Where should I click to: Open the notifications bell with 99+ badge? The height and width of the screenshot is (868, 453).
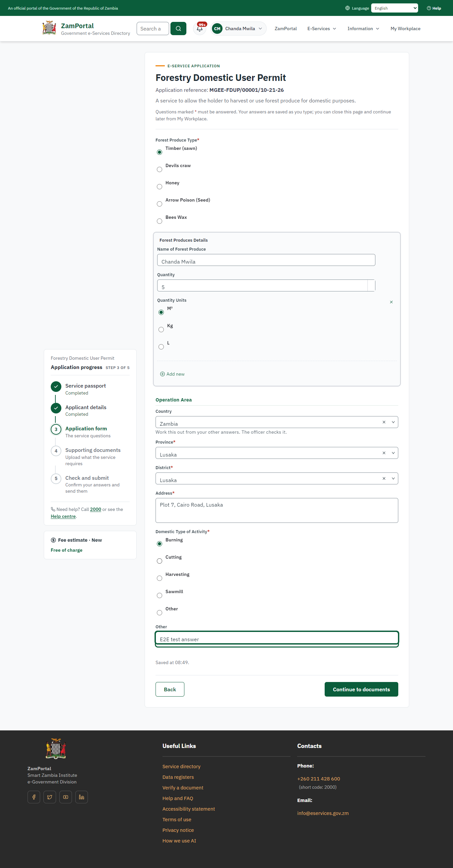(200, 29)
